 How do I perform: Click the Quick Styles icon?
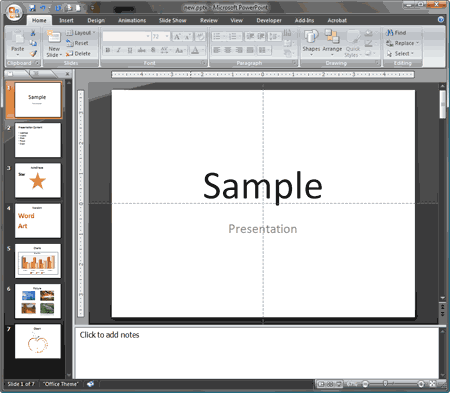pyautogui.click(x=353, y=36)
